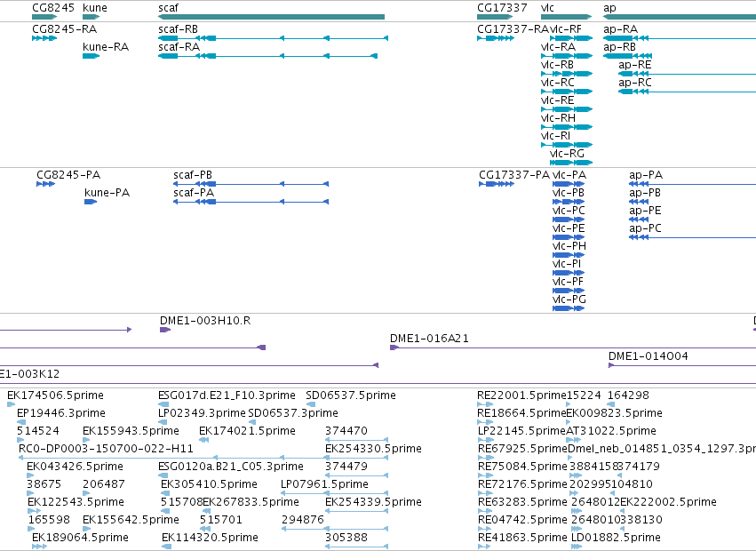
Task: Click the vlc-RE transcript label
Action: pos(558,100)
